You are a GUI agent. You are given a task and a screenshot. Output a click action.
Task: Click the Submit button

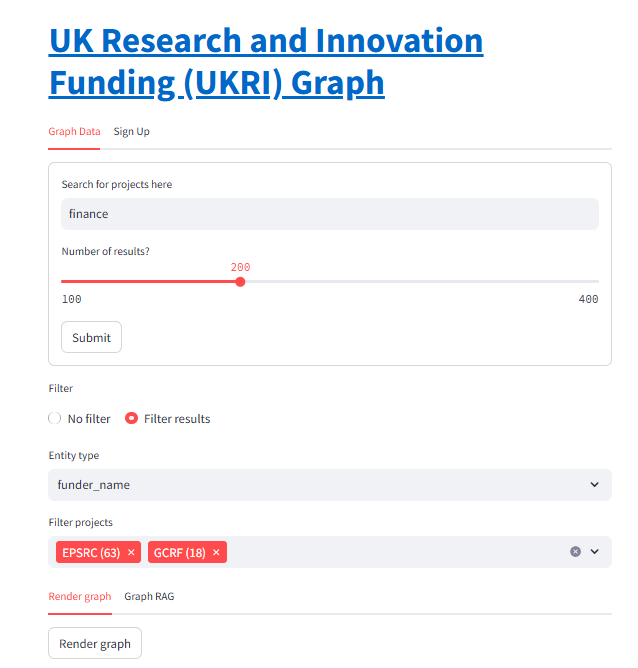(92, 337)
